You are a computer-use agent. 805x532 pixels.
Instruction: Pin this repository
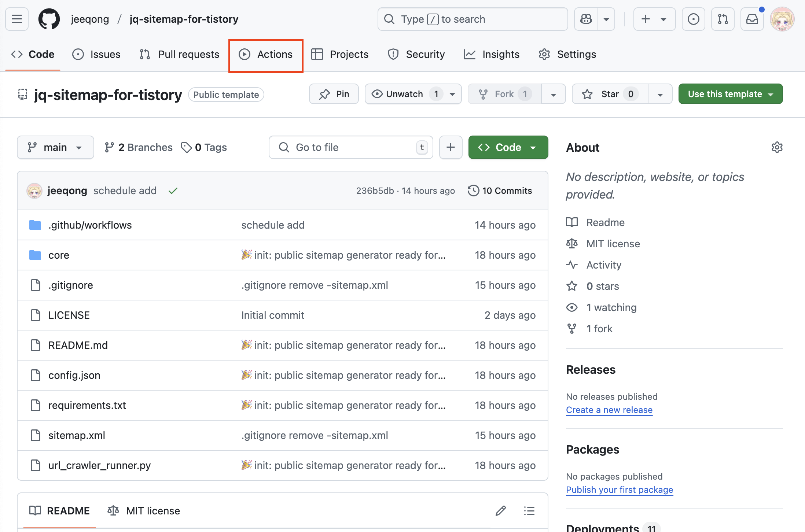[x=334, y=94]
